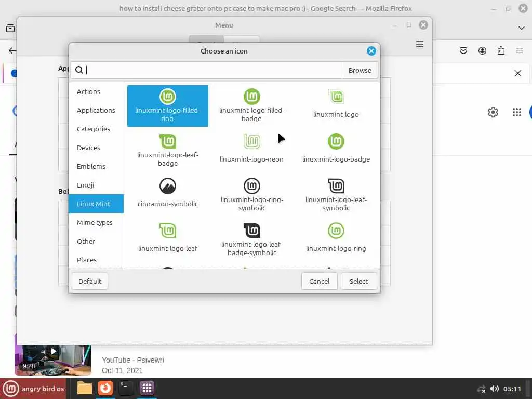Choose the linuxmint-logo-neon icon

pos(252,150)
